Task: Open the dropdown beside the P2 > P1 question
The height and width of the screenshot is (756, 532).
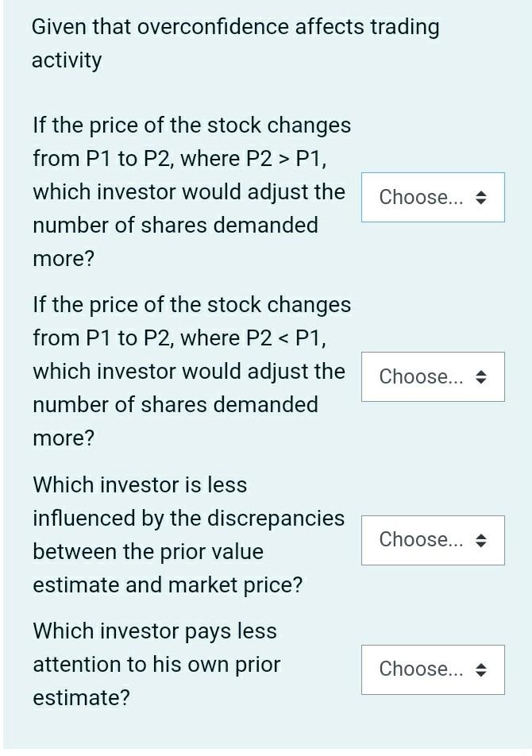Action: [x=433, y=197]
